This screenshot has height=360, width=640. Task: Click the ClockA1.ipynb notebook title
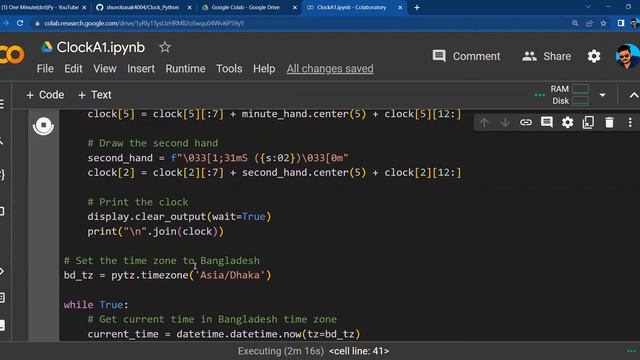(x=100, y=47)
